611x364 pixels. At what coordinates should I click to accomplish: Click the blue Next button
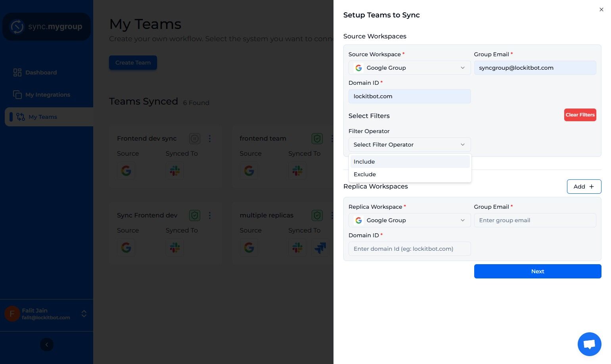pos(538,271)
